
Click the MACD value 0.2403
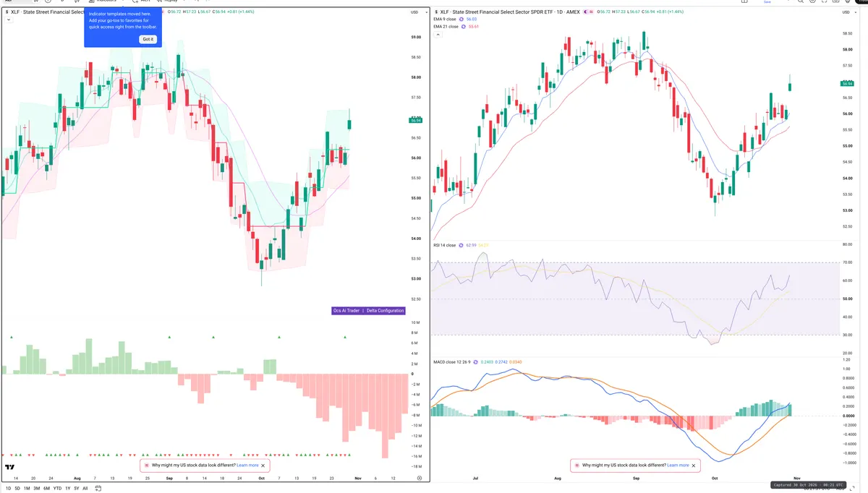(488, 361)
